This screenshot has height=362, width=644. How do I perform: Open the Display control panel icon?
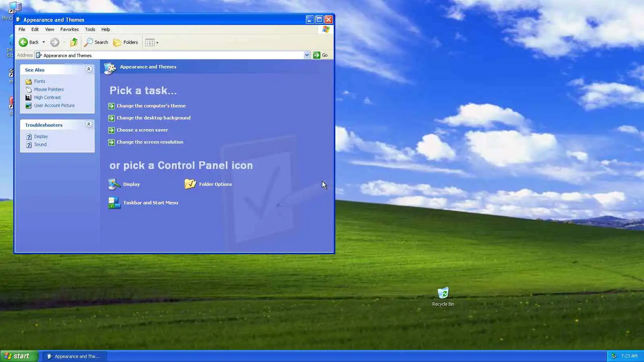124,184
